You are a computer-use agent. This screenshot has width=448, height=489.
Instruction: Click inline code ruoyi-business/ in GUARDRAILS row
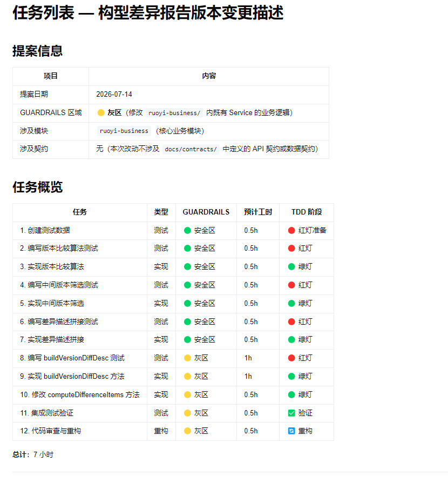(174, 113)
